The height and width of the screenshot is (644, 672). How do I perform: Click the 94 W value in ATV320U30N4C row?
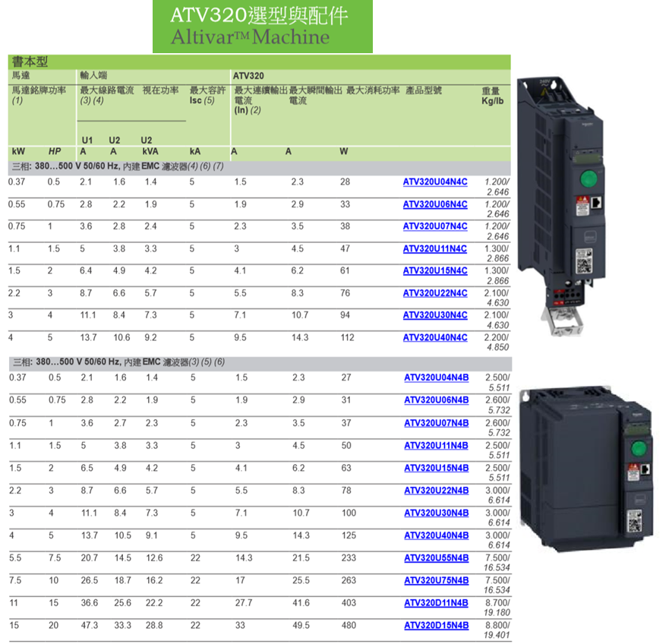(x=345, y=315)
